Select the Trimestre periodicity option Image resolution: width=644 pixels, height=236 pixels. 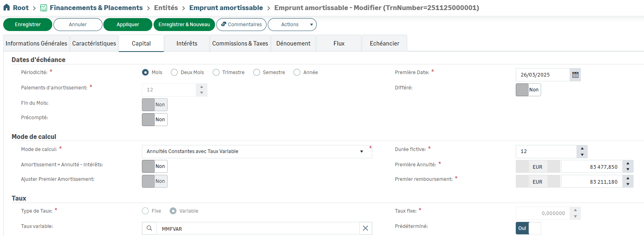tap(216, 72)
